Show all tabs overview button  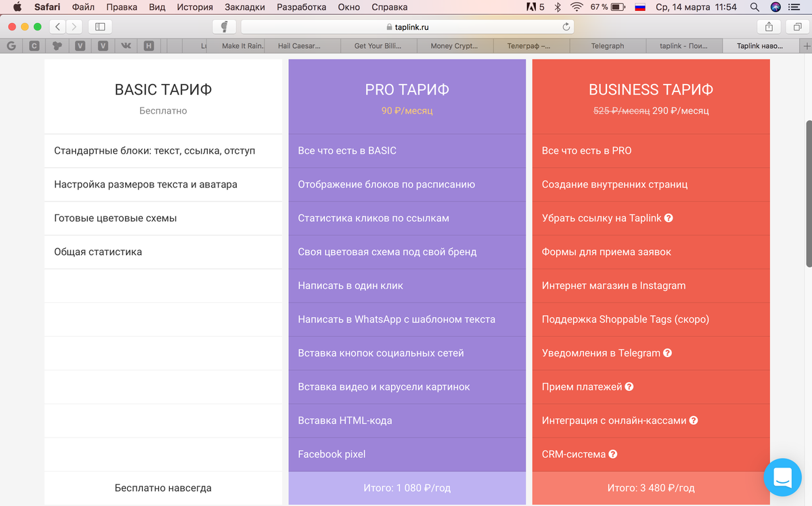(x=796, y=27)
